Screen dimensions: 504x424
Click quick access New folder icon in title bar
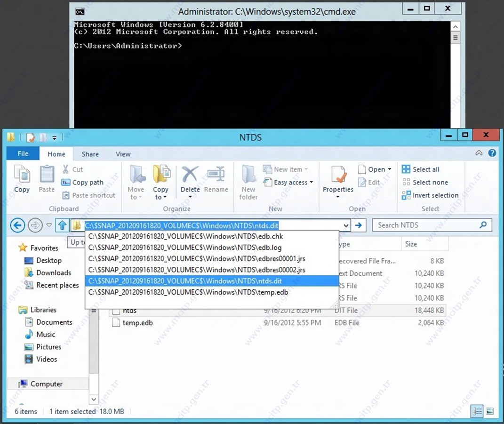[43, 137]
